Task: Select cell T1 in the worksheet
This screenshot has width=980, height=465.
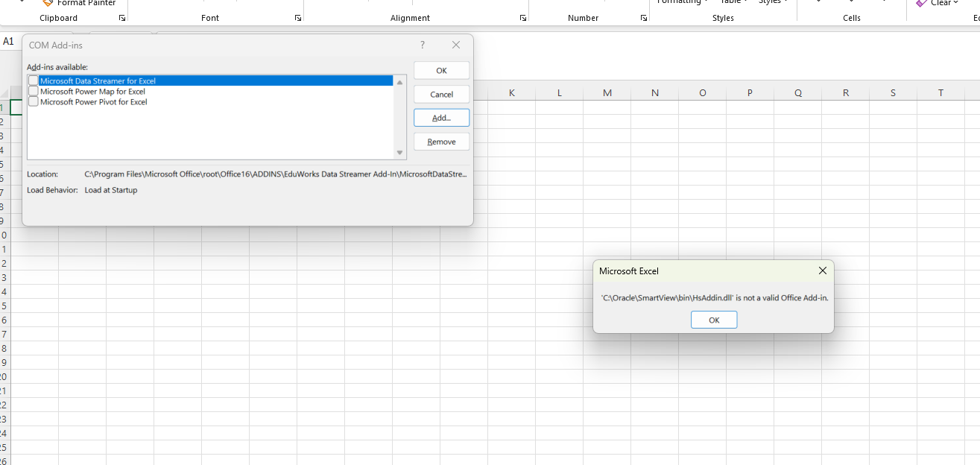Action: (x=941, y=107)
